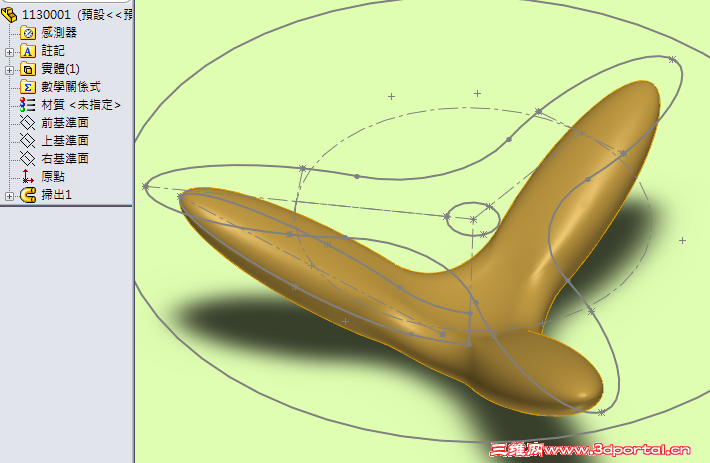
Task: Select the 右基準面 right plane icon
Action: pyautogui.click(x=28, y=158)
